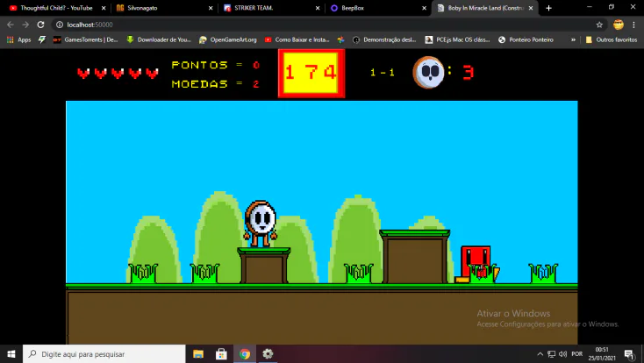Close the STRIKER TEAM. tab
Screen dimensions: 644x363
click(x=318, y=8)
